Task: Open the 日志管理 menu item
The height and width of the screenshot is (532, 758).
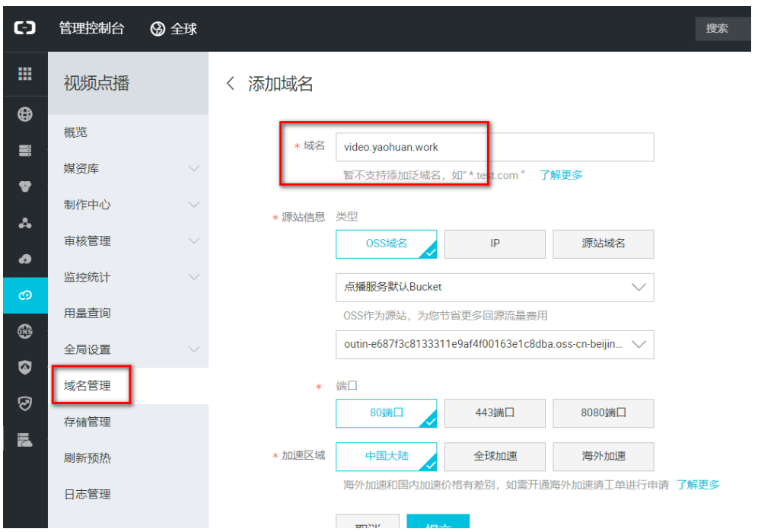Action: [x=128, y=494]
